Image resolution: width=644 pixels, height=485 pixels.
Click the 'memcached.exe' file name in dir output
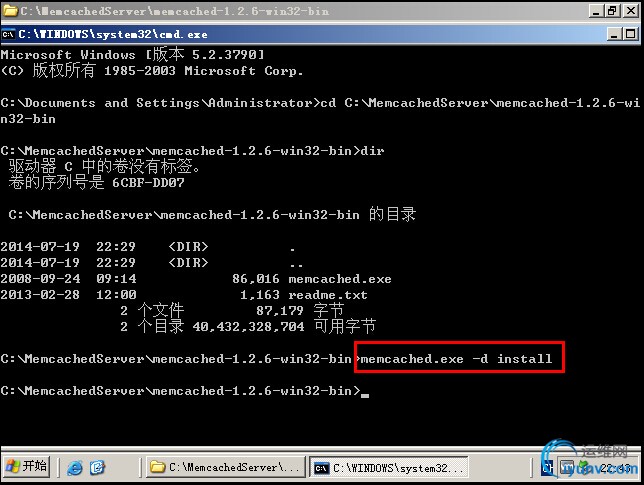tap(340, 279)
